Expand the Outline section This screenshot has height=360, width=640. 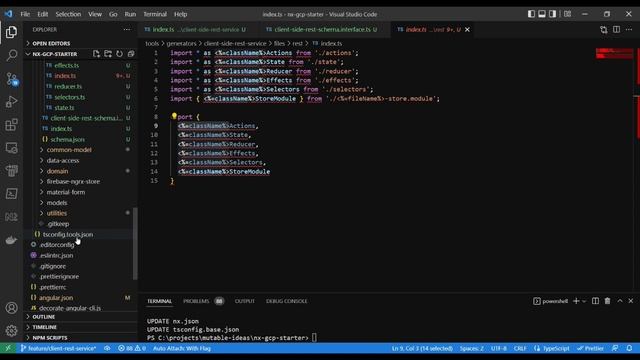[x=81, y=317]
